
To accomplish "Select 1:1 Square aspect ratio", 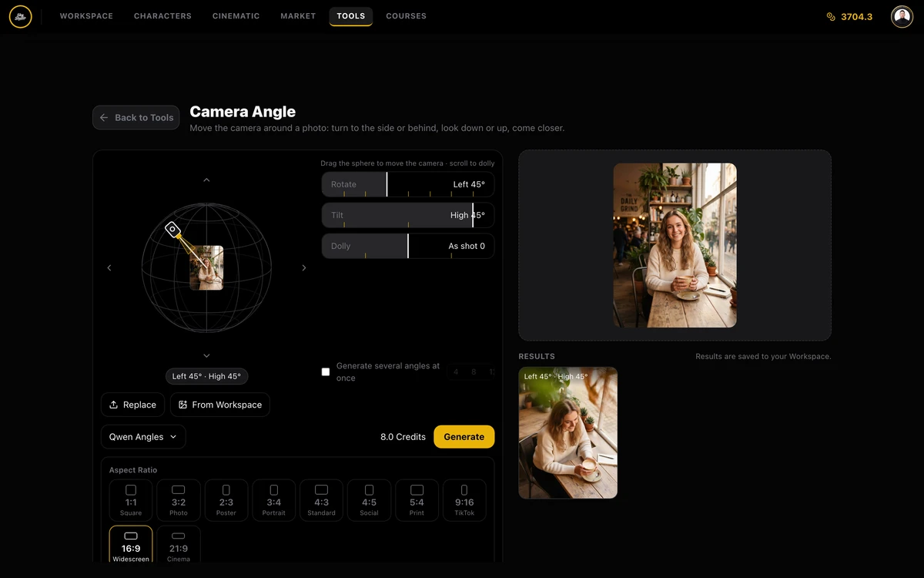I will tap(131, 500).
